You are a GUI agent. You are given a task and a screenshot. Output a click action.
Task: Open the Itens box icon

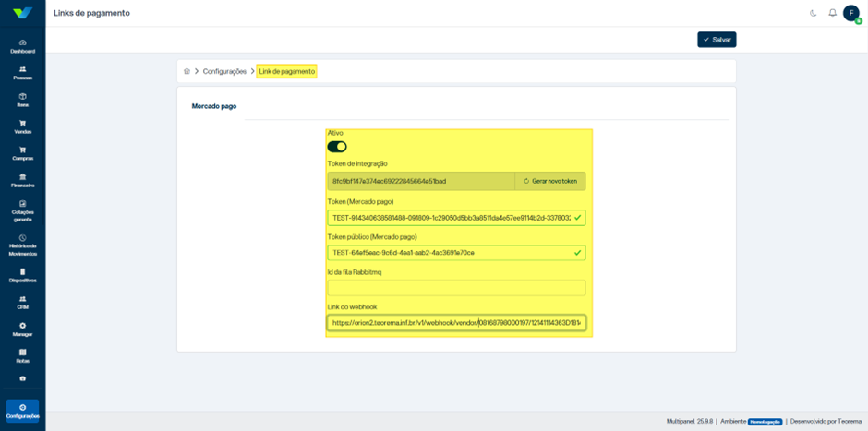click(23, 96)
